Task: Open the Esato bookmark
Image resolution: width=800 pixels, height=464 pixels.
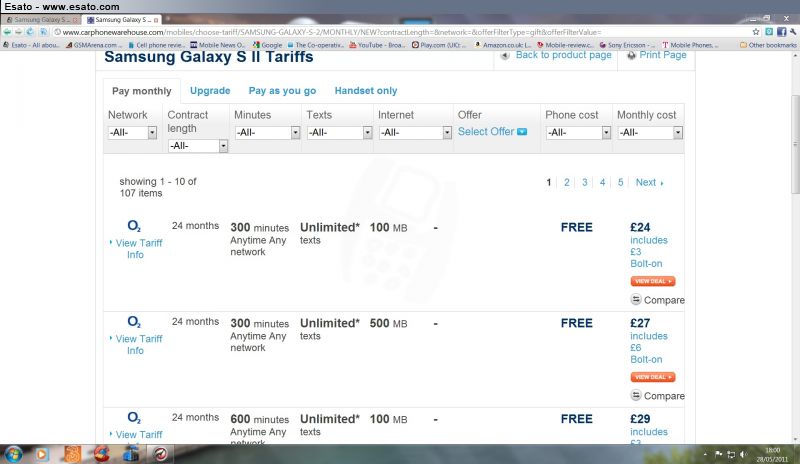Action: [31, 45]
